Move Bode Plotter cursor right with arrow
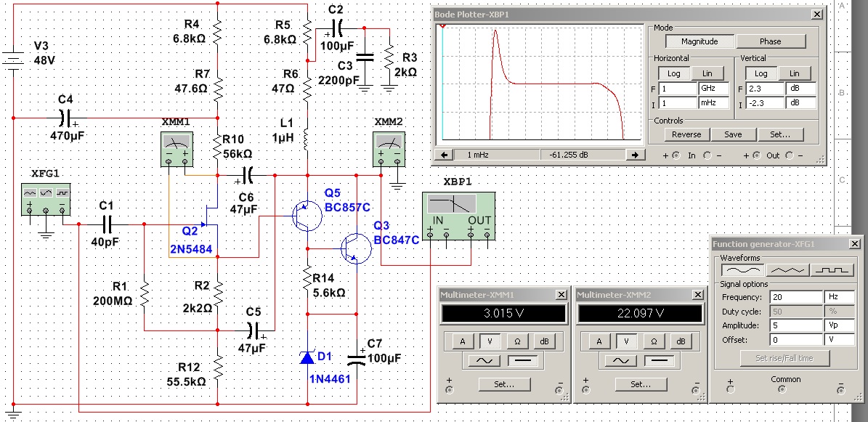The width and height of the screenshot is (868, 422). (636, 155)
